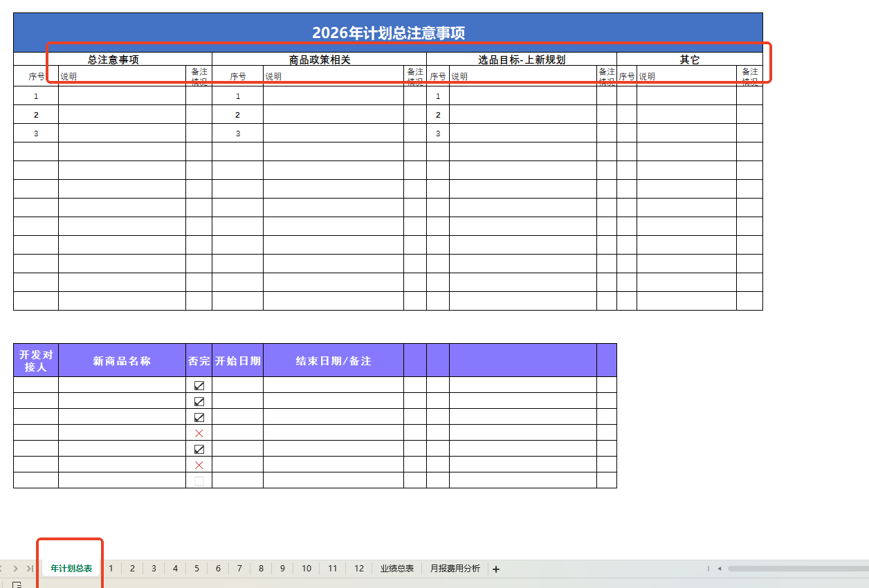Click the horizontal scrollbar thumb
The height and width of the screenshot is (588, 869).
[796, 569]
